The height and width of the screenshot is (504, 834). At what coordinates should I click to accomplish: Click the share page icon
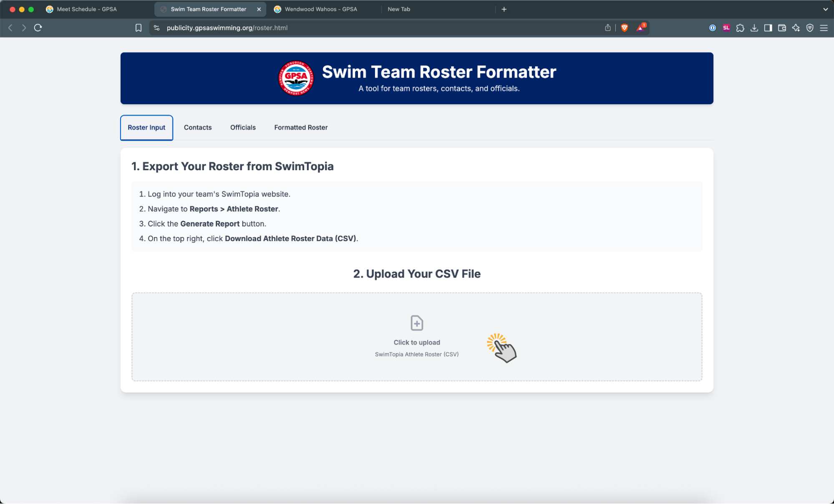[607, 28]
